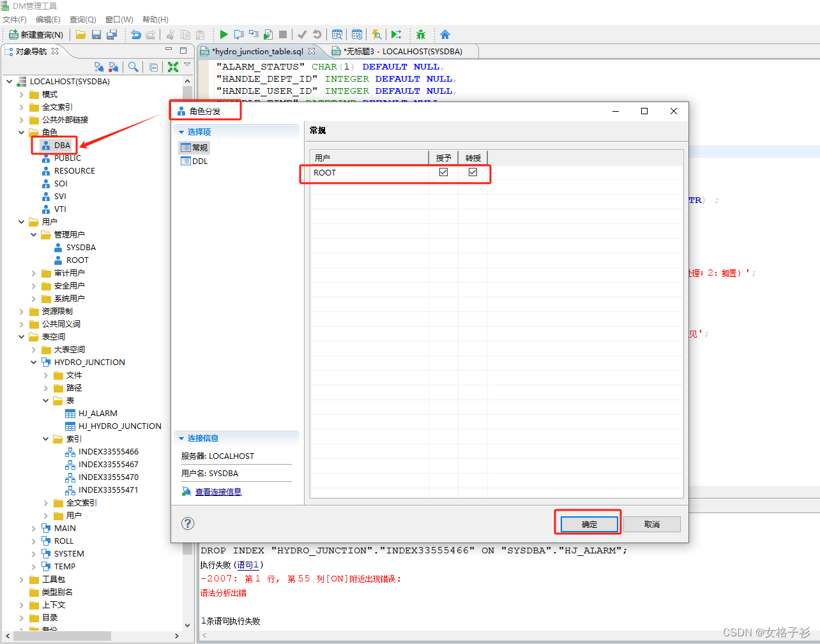Image resolution: width=820 pixels, height=644 pixels.
Task: Collapse the 连接信息 section
Action: coord(181,438)
